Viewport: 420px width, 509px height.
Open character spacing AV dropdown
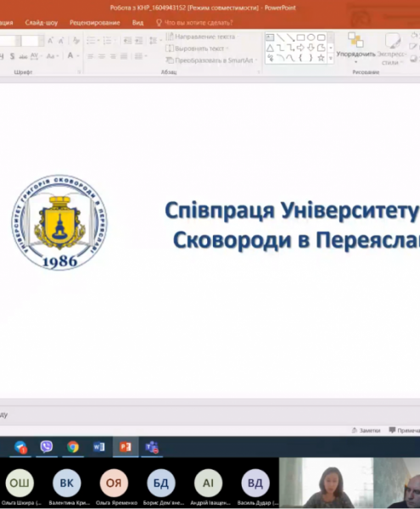36,56
